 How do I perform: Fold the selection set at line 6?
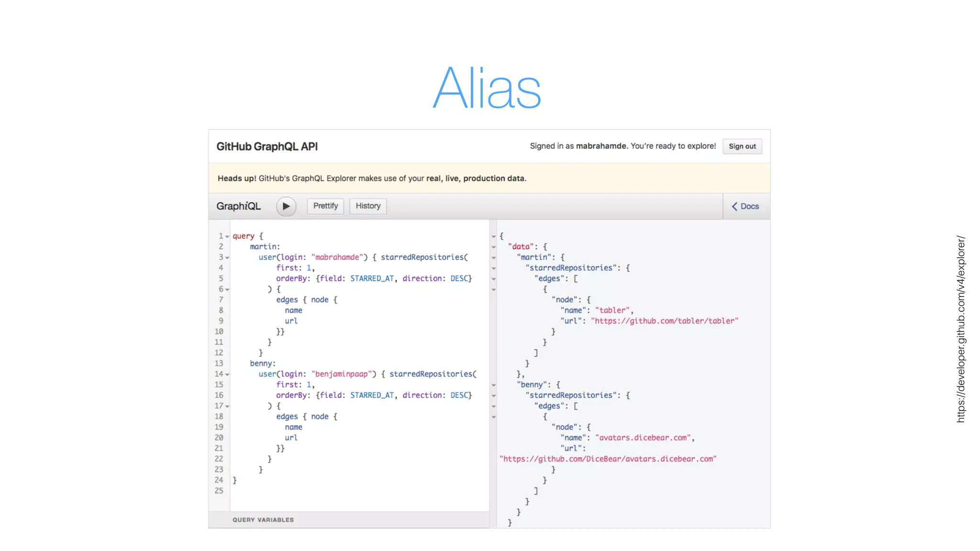click(227, 289)
